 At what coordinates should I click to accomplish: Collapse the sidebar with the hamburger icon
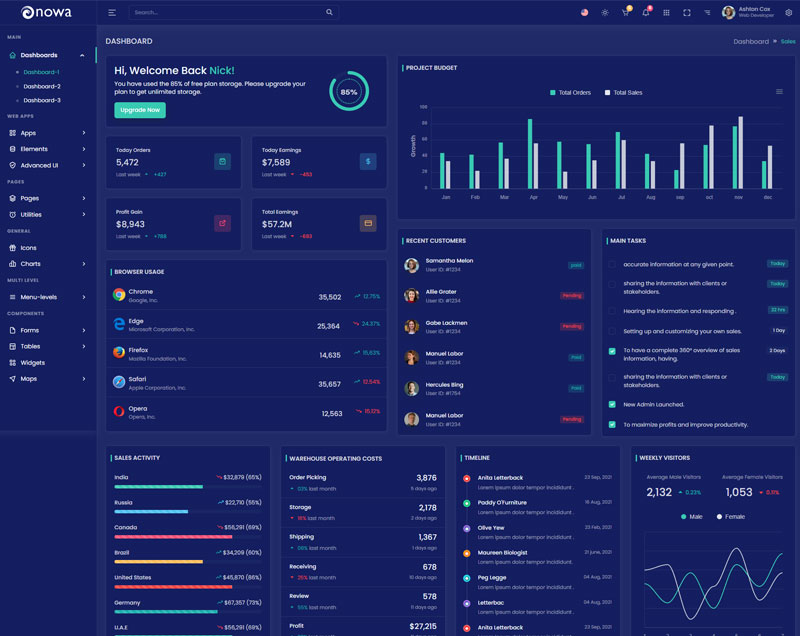112,13
